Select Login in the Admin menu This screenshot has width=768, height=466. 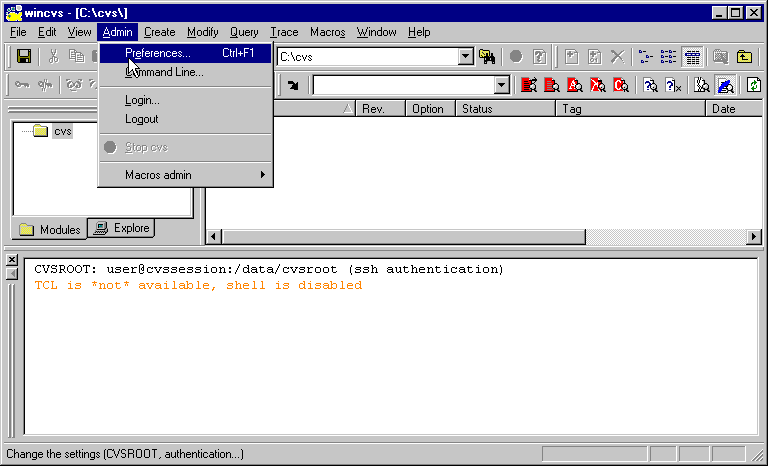(142, 100)
